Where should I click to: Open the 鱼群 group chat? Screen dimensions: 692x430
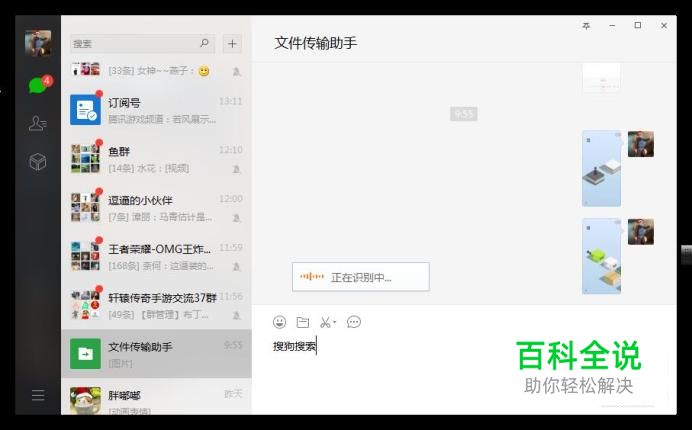coord(156,158)
